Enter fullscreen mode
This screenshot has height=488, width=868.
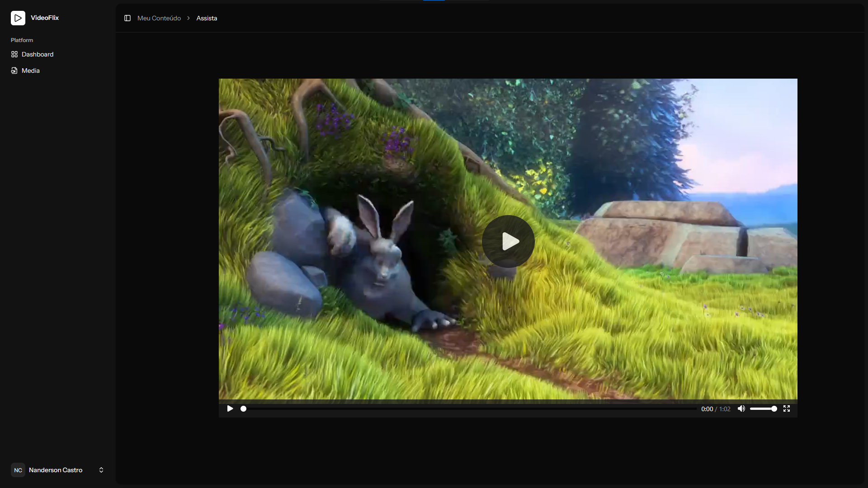(787, 408)
